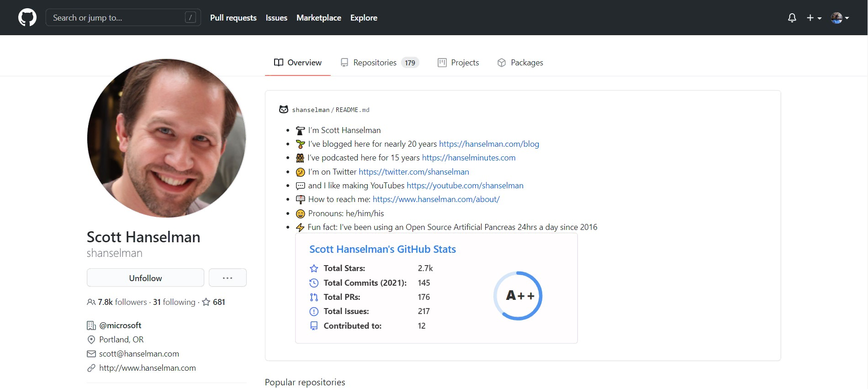Open the README.md file link
Viewport: 868px width, 389px height.
[x=353, y=110]
